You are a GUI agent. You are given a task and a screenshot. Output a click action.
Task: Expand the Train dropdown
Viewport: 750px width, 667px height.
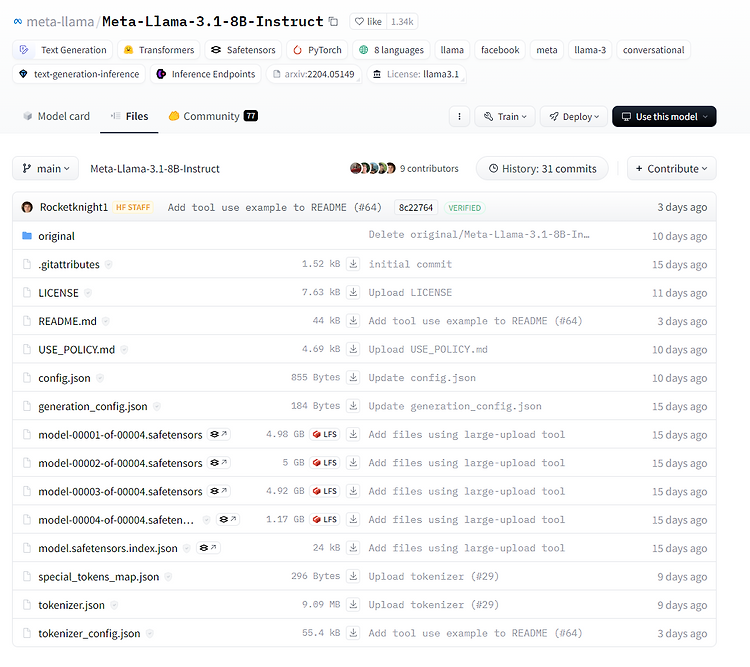505,116
